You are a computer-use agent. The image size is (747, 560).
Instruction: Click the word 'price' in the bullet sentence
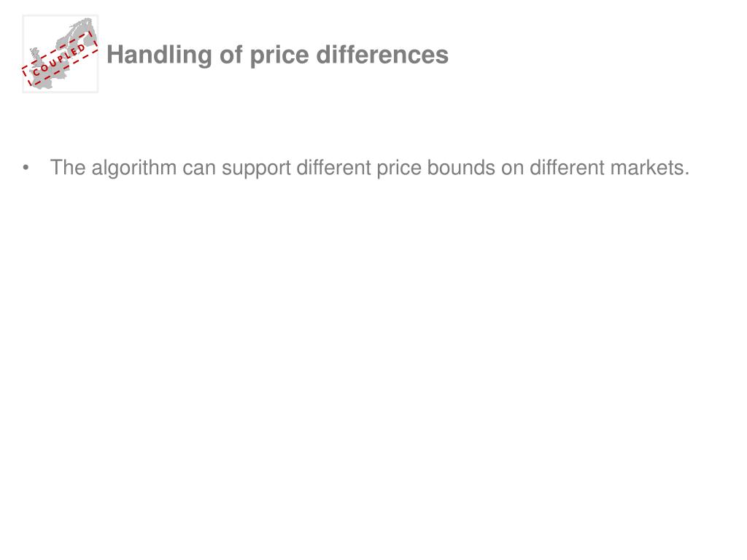[x=399, y=168]
